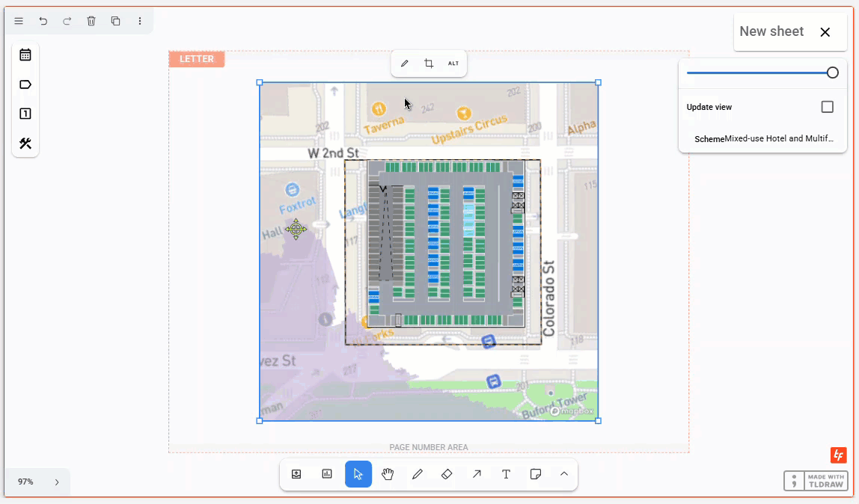Viewport: 859px width, 504px height.
Task: Expand more tools with chevron up
Action: [x=564, y=474]
